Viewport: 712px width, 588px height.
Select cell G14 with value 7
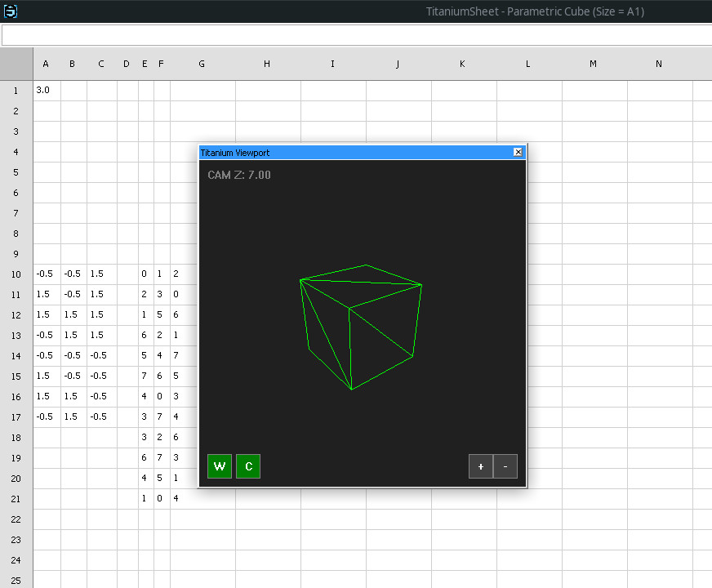tap(184, 356)
